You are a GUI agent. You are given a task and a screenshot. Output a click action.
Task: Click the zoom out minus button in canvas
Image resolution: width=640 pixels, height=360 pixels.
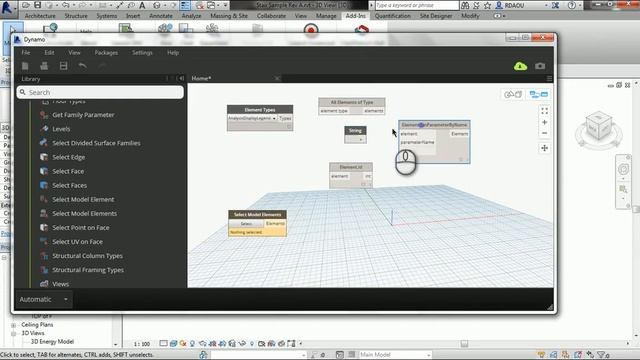coord(544,133)
